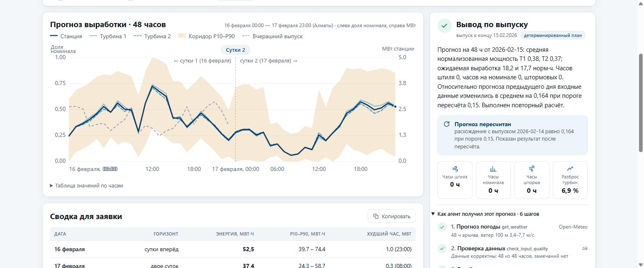Click the Прогноз пересчитан heading
This screenshot has width=644, height=268.
coord(483,124)
